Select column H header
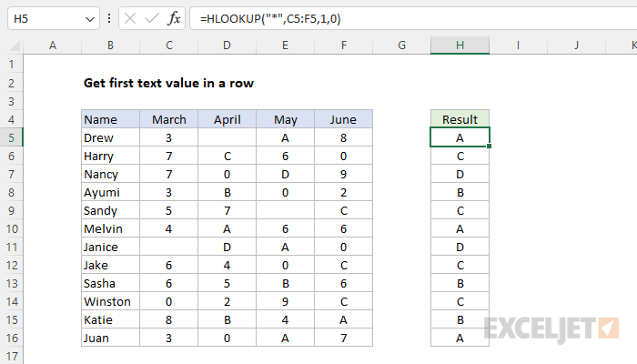This screenshot has height=364, width=637. (460, 45)
